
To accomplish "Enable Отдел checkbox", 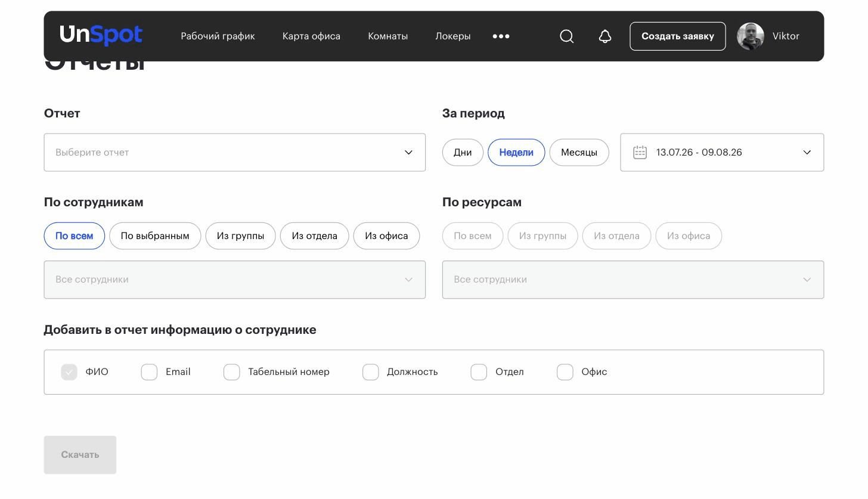I will [479, 372].
